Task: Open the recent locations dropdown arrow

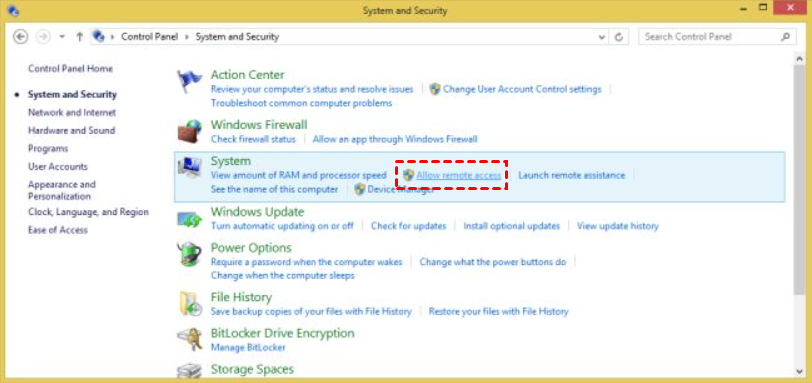Action: (x=62, y=37)
